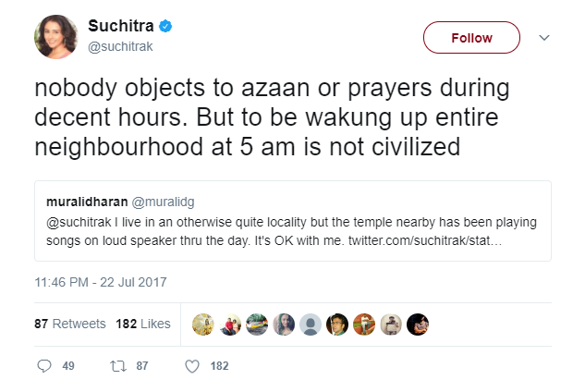View the 182 Likes list

[143, 325]
